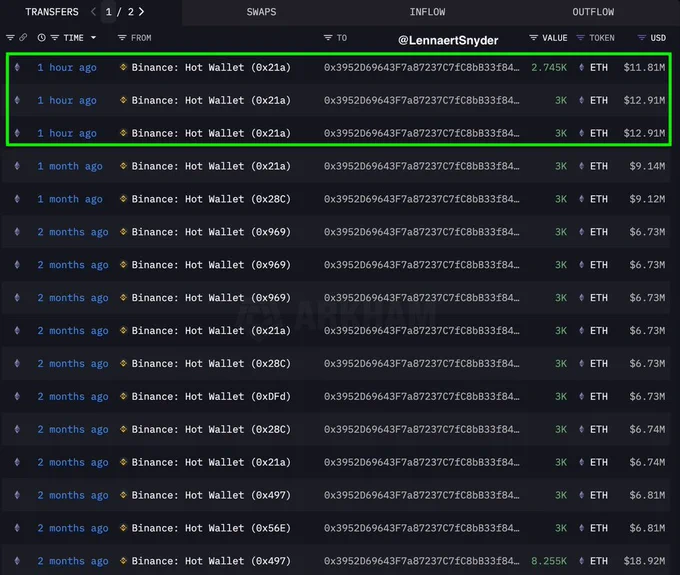Click the TOKEN column header

(x=602, y=38)
